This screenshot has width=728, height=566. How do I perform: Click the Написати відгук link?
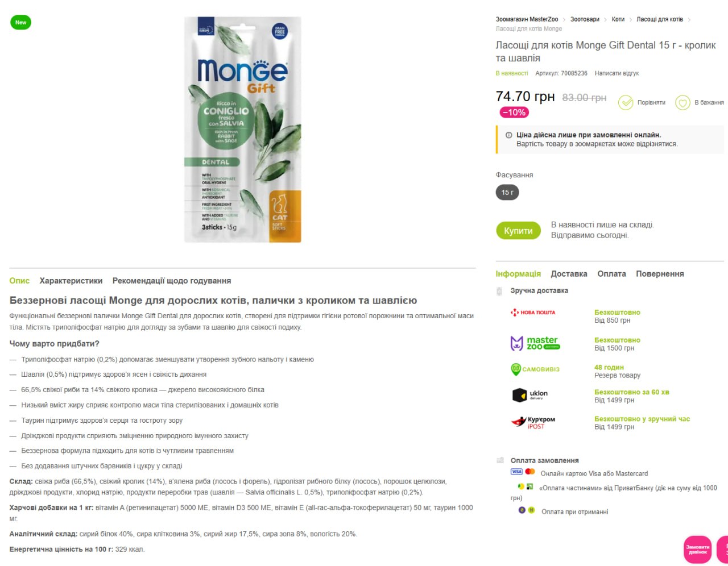tap(617, 73)
